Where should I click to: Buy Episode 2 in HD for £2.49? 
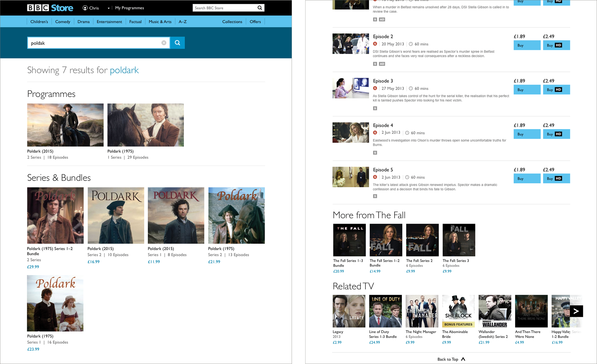click(556, 45)
